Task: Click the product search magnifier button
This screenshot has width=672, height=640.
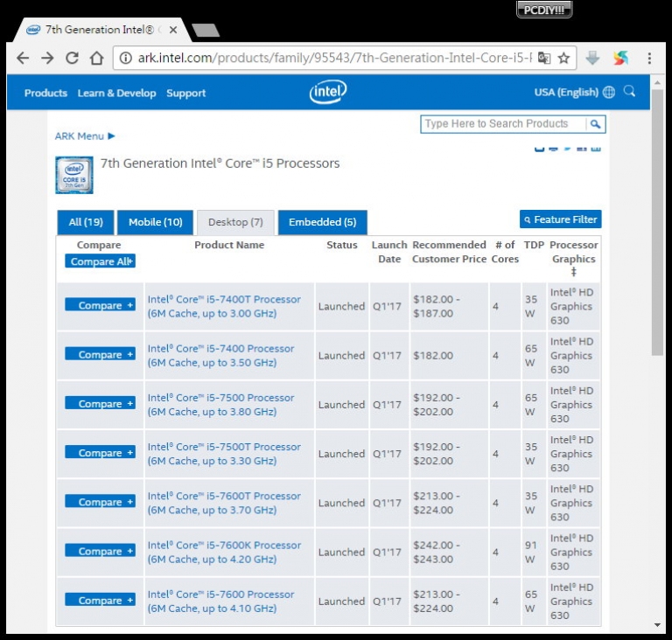Action: (x=595, y=124)
